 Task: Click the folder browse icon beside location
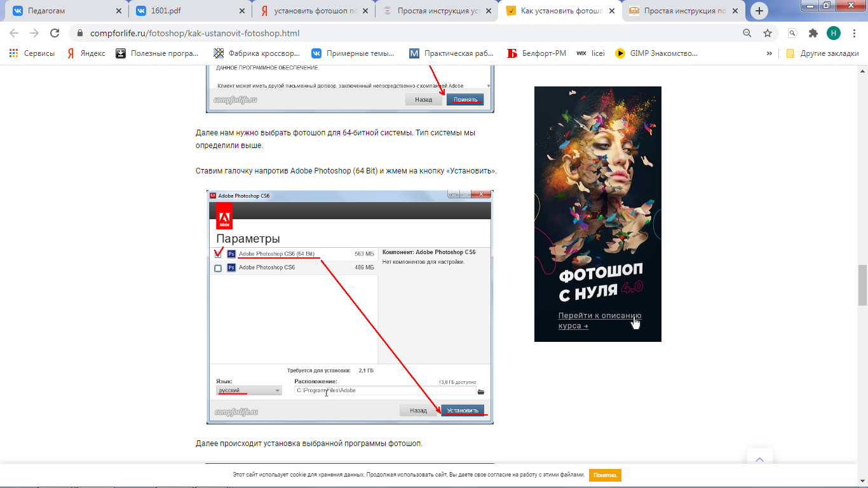(481, 391)
